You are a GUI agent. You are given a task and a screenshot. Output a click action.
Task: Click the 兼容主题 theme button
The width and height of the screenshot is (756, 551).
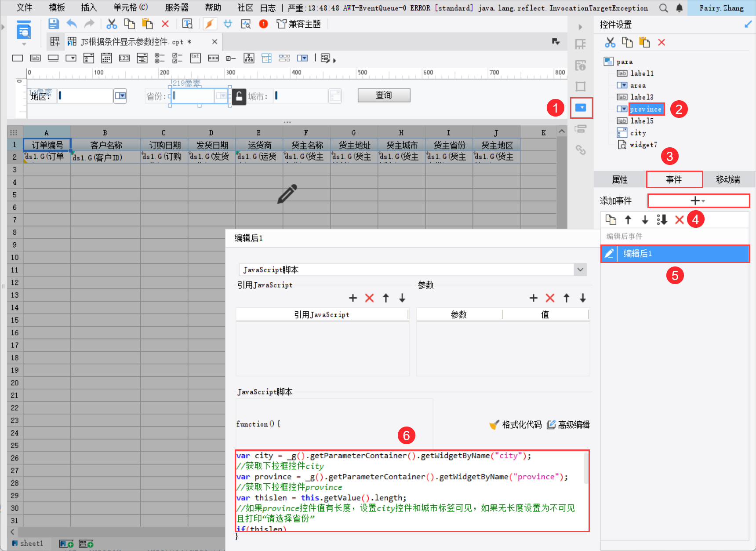(x=299, y=24)
